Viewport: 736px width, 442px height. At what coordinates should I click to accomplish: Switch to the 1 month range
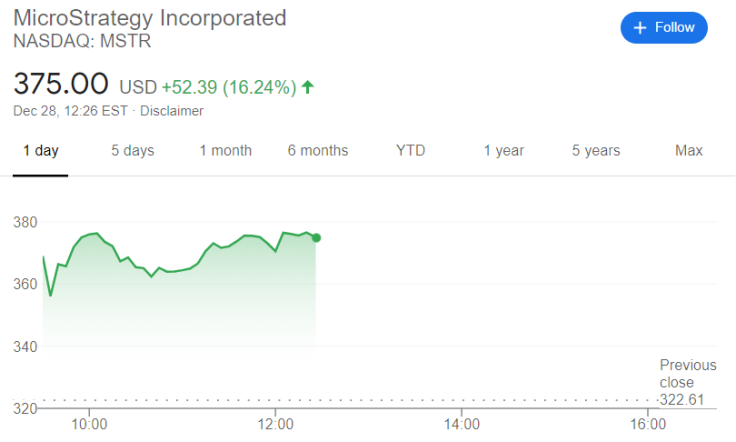click(225, 151)
